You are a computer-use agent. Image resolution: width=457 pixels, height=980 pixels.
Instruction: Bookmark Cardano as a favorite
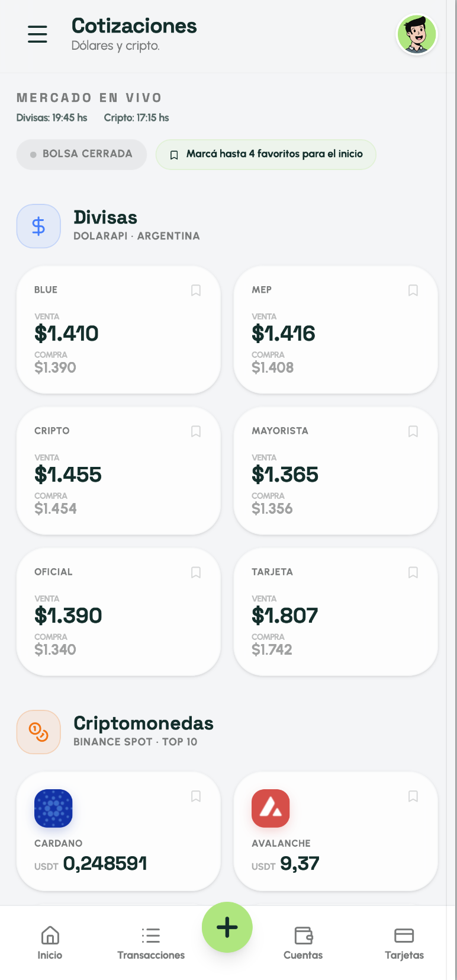click(x=196, y=796)
